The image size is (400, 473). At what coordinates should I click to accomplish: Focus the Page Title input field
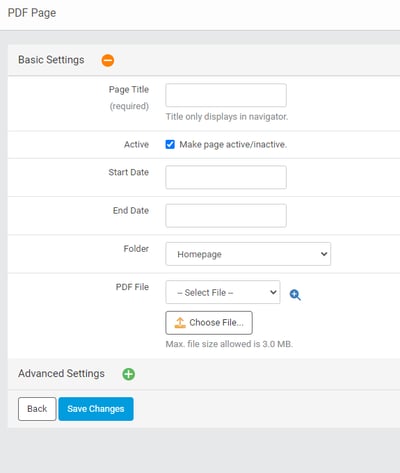click(226, 95)
